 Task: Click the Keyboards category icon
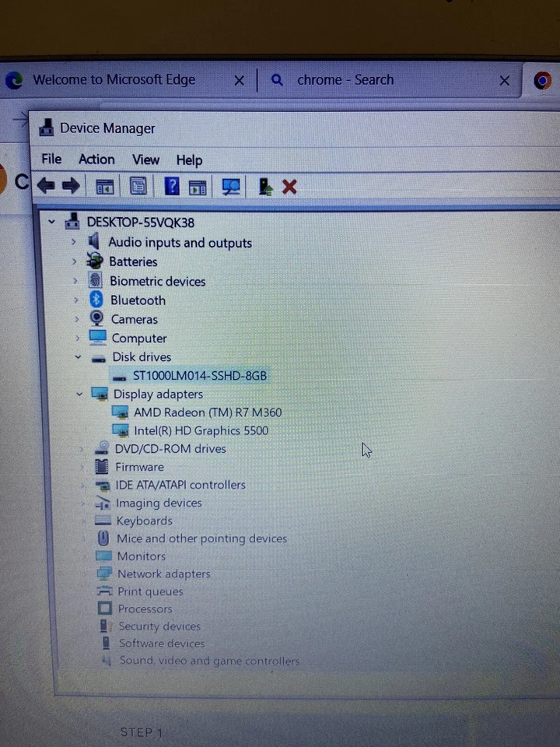(x=103, y=521)
